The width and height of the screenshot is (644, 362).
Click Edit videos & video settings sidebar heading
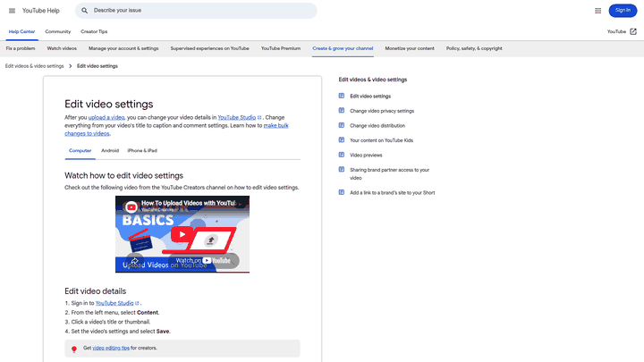coord(372,80)
